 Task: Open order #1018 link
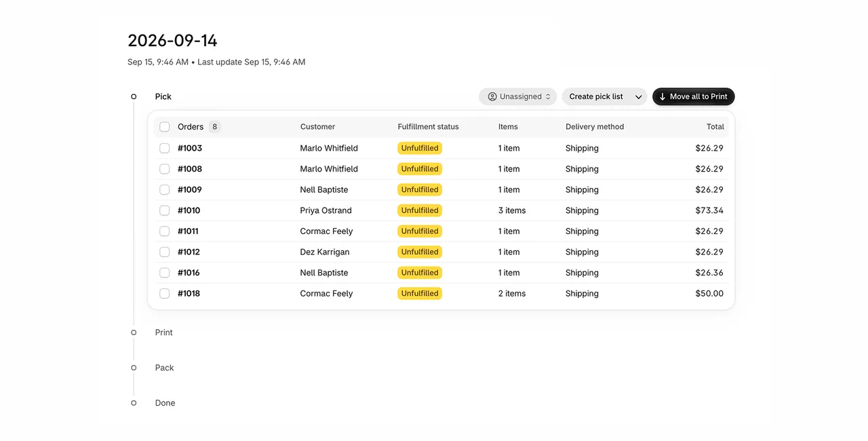pos(189,294)
